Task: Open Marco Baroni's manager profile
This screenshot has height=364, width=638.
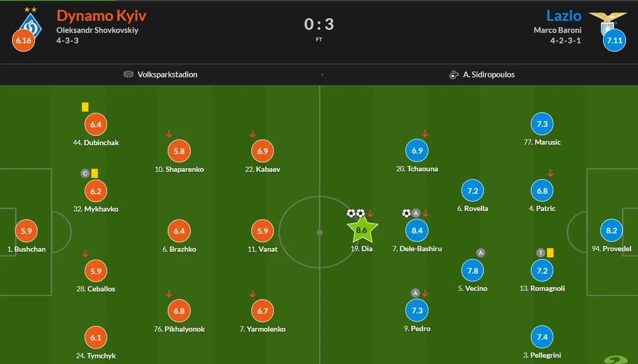Action: [558, 30]
